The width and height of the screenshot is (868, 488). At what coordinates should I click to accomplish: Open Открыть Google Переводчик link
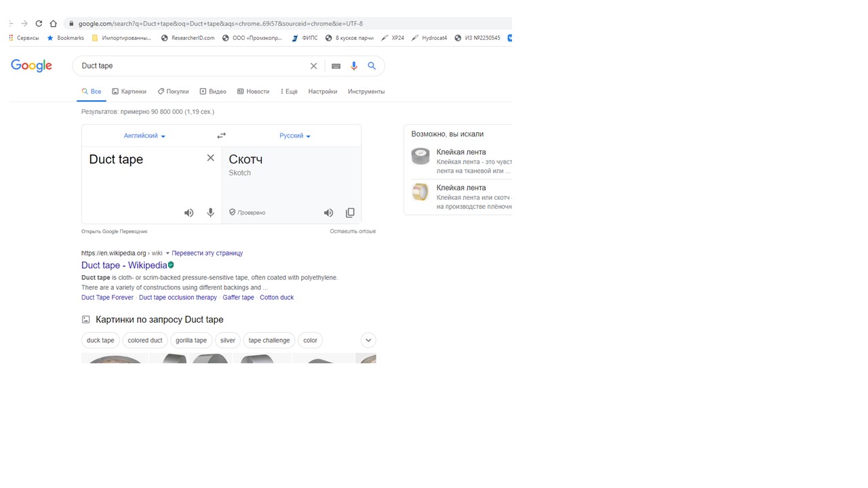tap(114, 232)
